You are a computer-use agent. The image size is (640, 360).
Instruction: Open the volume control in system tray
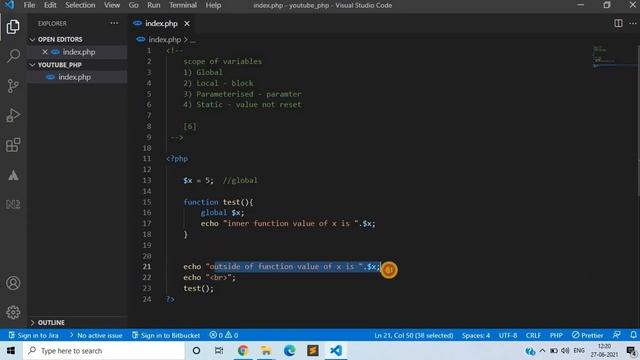[565, 351]
